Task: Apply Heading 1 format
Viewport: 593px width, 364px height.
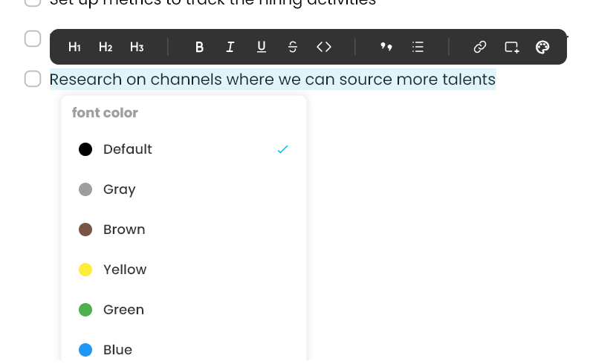Action: tap(74, 47)
